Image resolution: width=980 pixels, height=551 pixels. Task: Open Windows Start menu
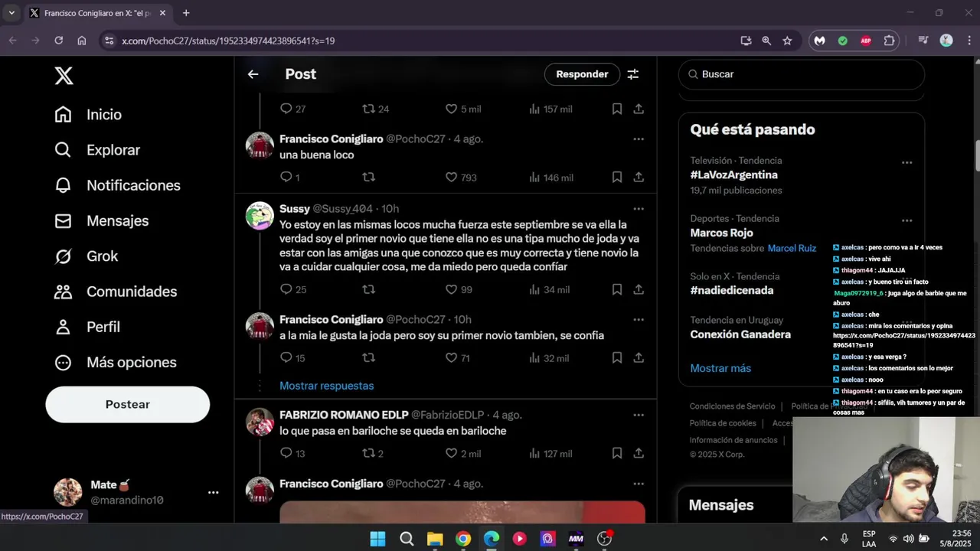coord(377,539)
